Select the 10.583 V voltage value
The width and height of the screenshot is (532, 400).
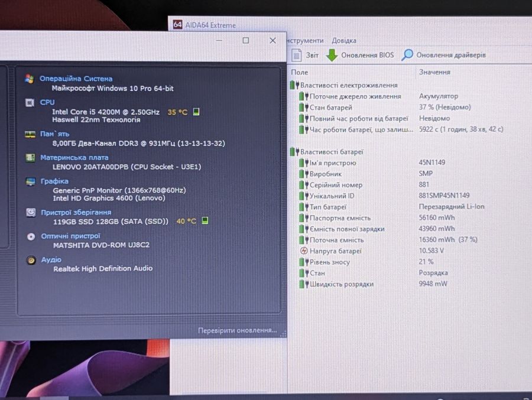(431, 251)
